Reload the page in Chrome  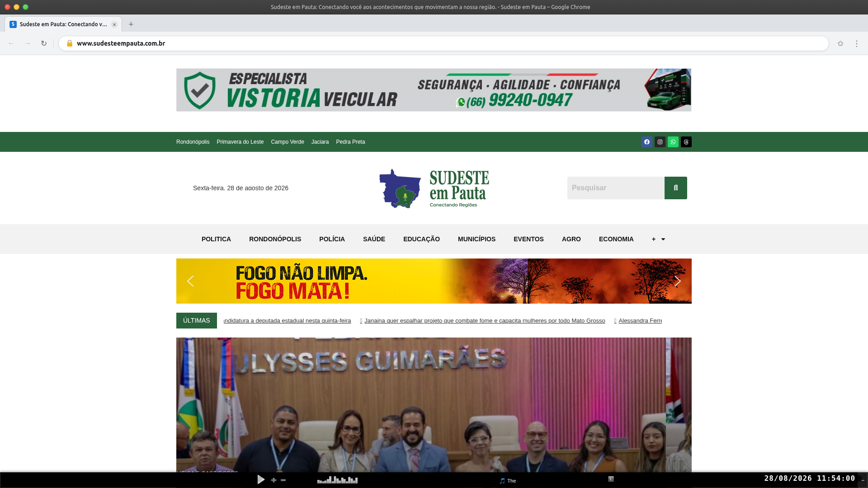(44, 43)
